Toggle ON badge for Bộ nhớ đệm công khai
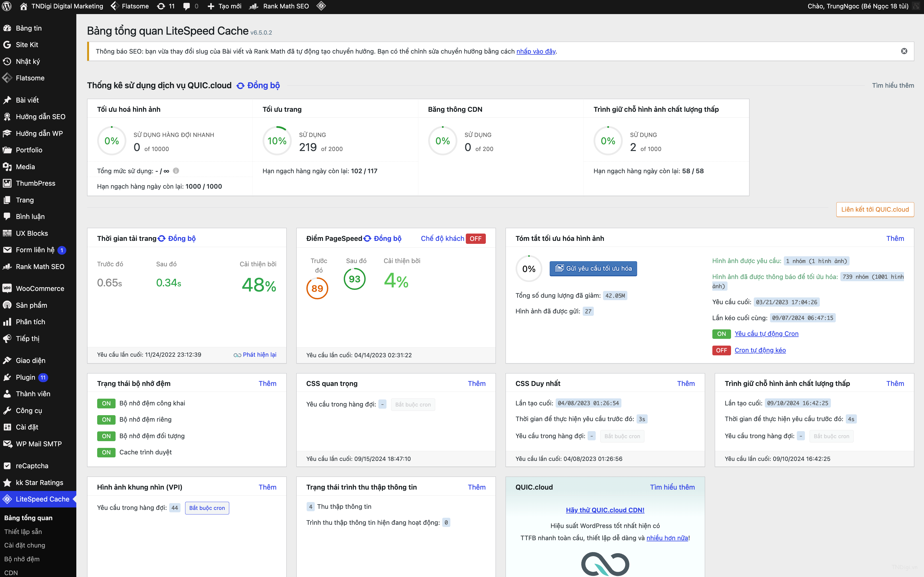The image size is (924, 577). pyautogui.click(x=106, y=403)
